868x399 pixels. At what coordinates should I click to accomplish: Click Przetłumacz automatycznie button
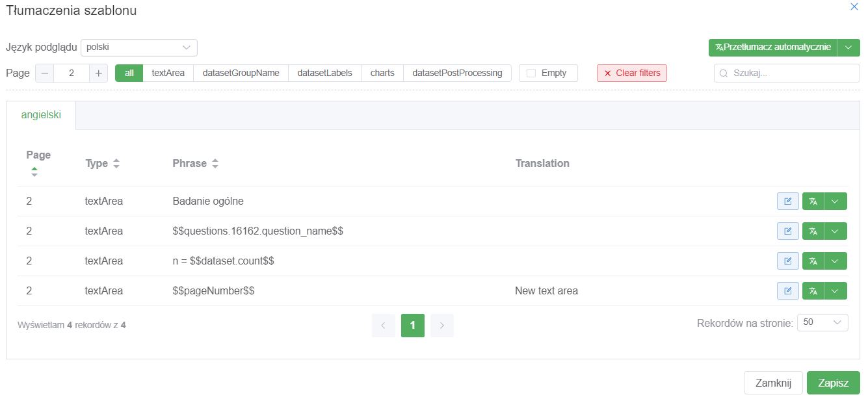[x=773, y=47]
